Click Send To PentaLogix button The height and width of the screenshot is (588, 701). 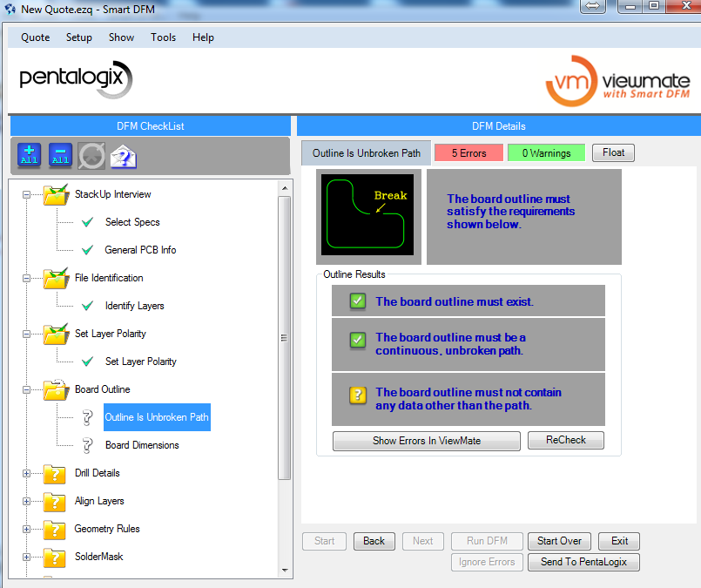click(583, 562)
